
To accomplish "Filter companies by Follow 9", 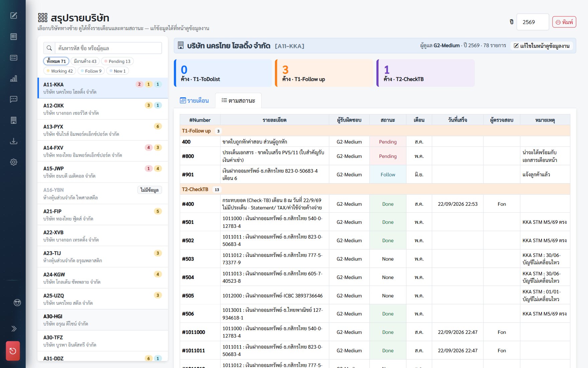I will click(x=91, y=71).
